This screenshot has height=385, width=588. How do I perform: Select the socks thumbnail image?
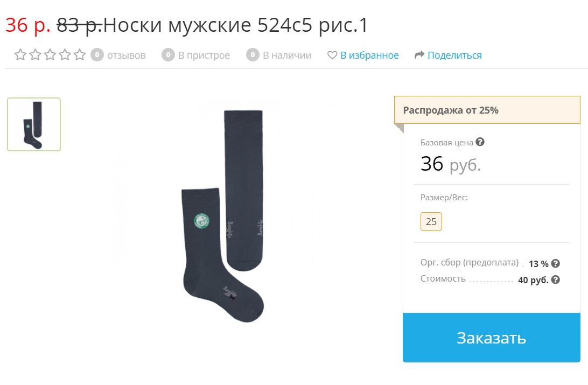(x=34, y=124)
